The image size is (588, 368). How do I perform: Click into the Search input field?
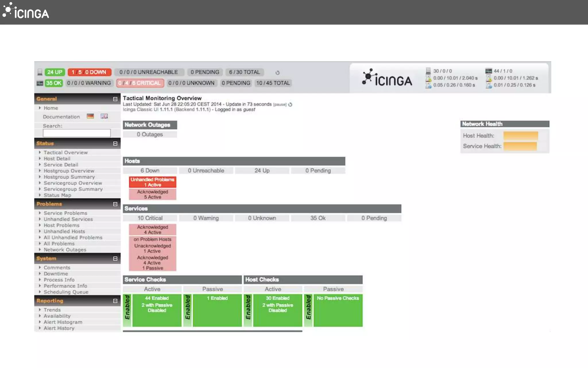coord(77,133)
